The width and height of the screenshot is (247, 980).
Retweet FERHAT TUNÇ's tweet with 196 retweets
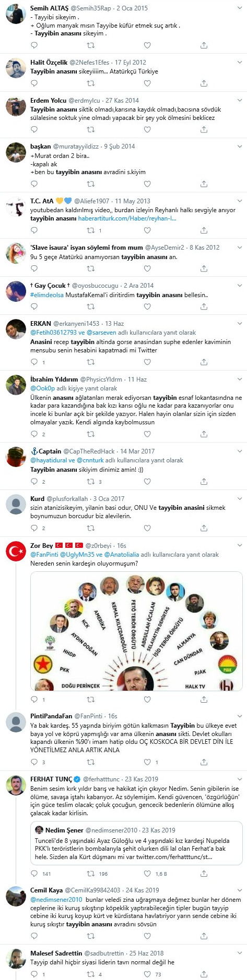click(91, 874)
